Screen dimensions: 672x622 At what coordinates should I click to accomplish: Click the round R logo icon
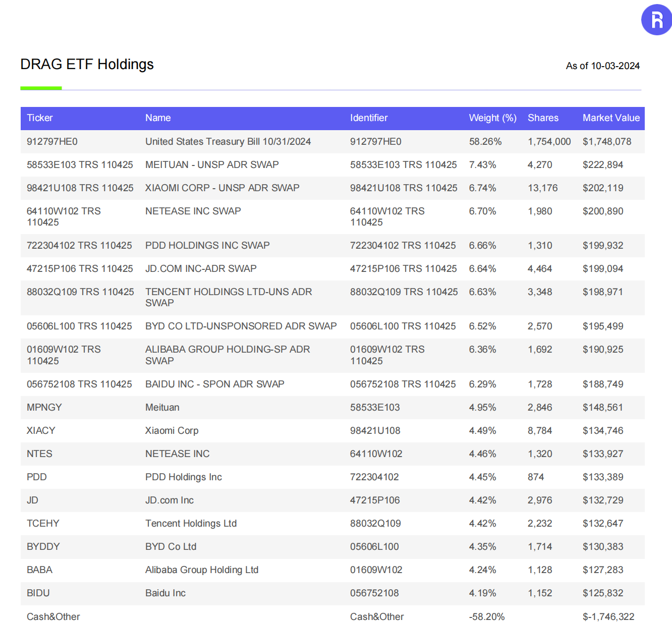click(x=656, y=20)
